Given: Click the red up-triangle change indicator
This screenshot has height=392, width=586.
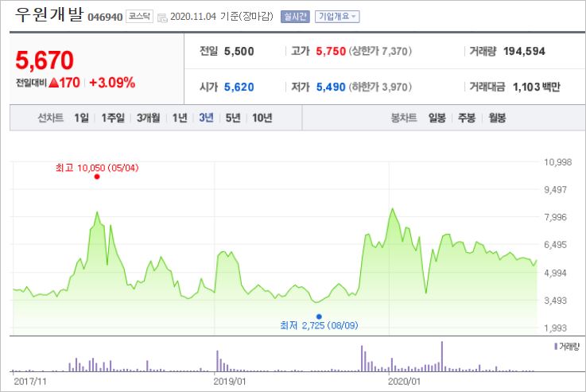Looking at the screenshot, I should click(54, 83).
